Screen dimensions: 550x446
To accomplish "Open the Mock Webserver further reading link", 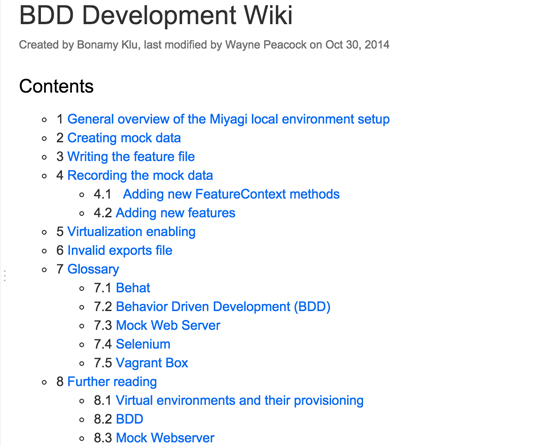I will [x=165, y=438].
